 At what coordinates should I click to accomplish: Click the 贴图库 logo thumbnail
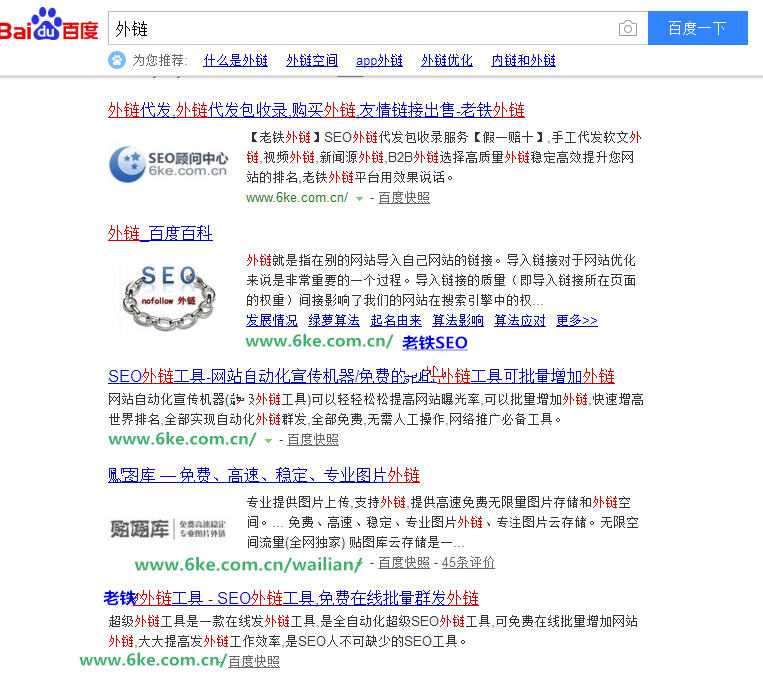(x=168, y=529)
